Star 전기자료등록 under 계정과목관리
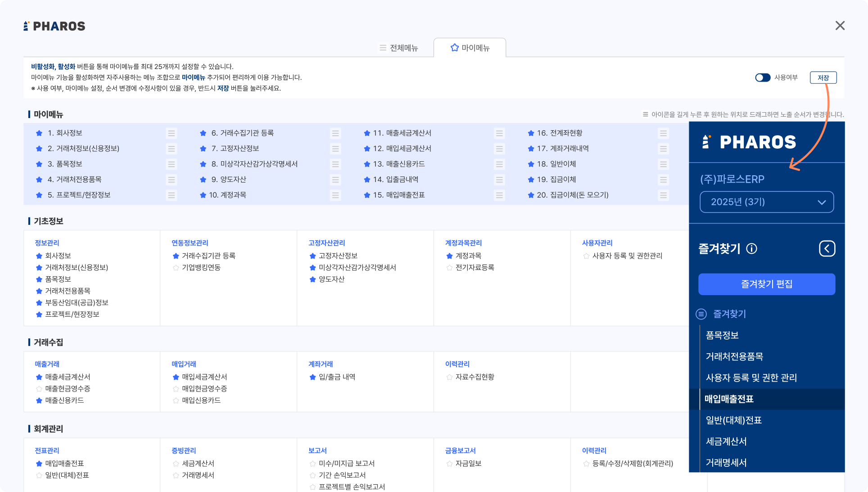Viewport: 868px width, 492px height. [449, 268]
